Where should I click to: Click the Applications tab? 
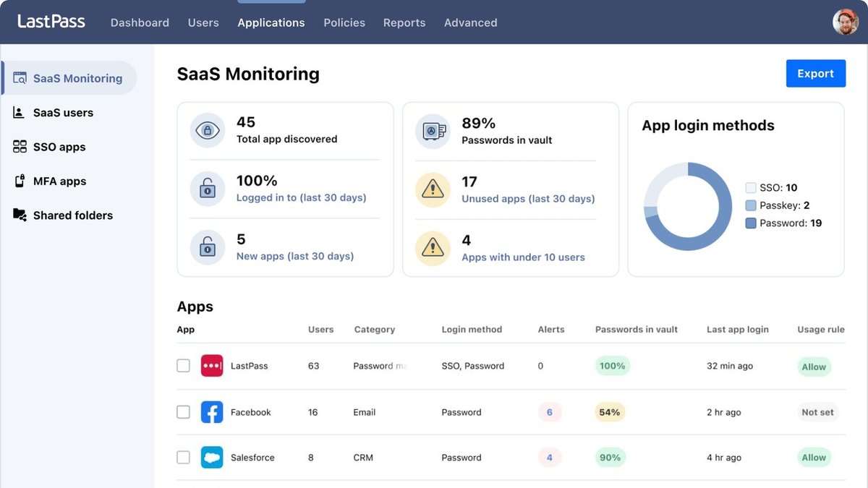tap(271, 22)
